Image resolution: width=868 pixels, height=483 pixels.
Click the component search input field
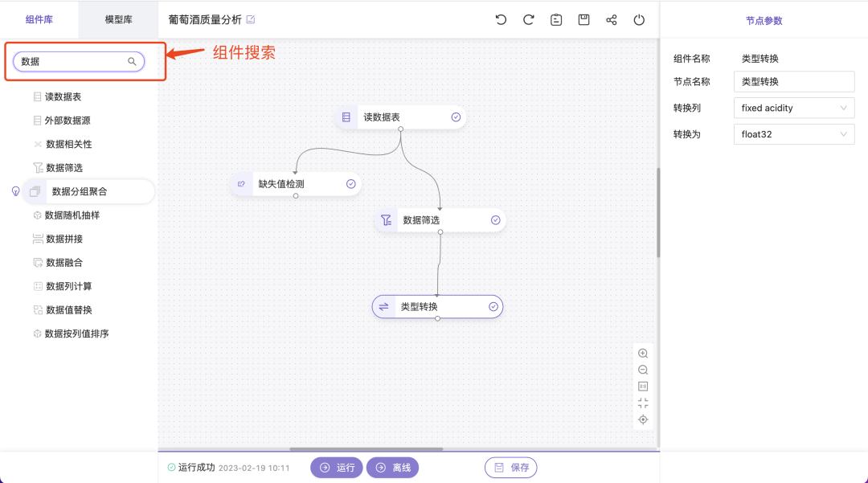[x=79, y=61]
